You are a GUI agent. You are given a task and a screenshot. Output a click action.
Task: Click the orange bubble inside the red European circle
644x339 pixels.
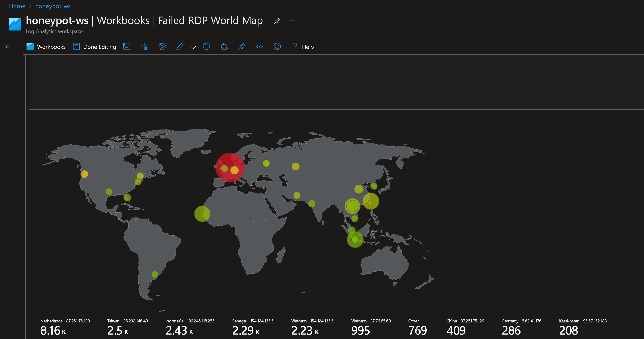[234, 170]
